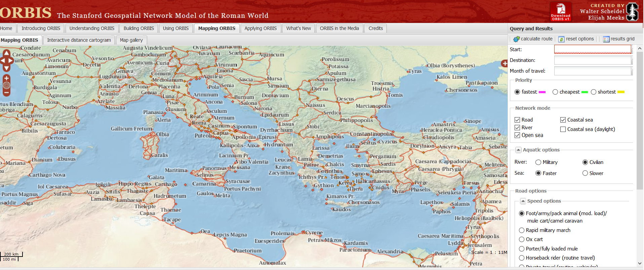Image resolution: width=644 pixels, height=270 pixels.
Task: Collapse the Speed options section
Action: point(523,201)
